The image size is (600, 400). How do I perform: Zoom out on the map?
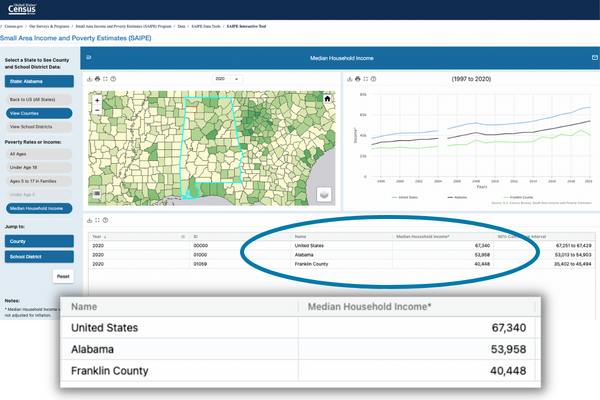[97, 110]
